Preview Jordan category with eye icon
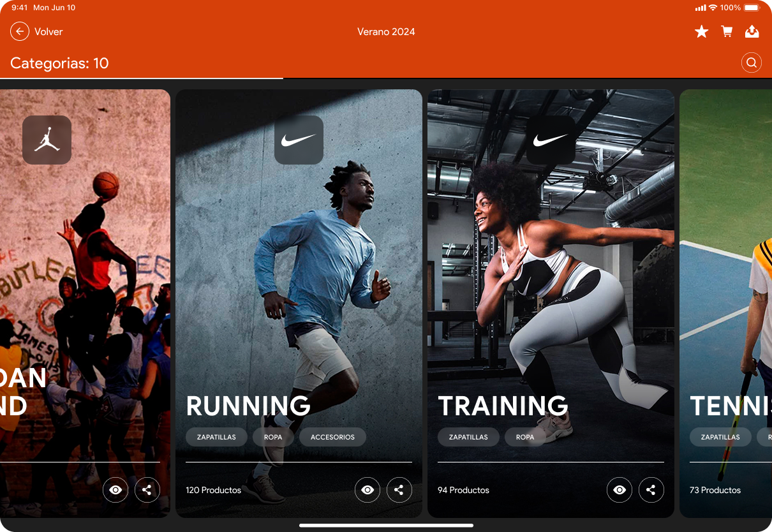Screen dimensions: 772x532 115,490
